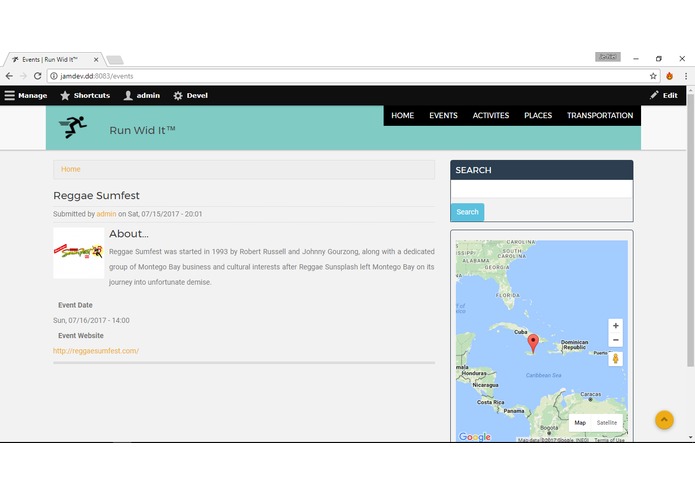The image size is (695, 494).
Task: Close the Events browser tab
Action: click(x=96, y=59)
